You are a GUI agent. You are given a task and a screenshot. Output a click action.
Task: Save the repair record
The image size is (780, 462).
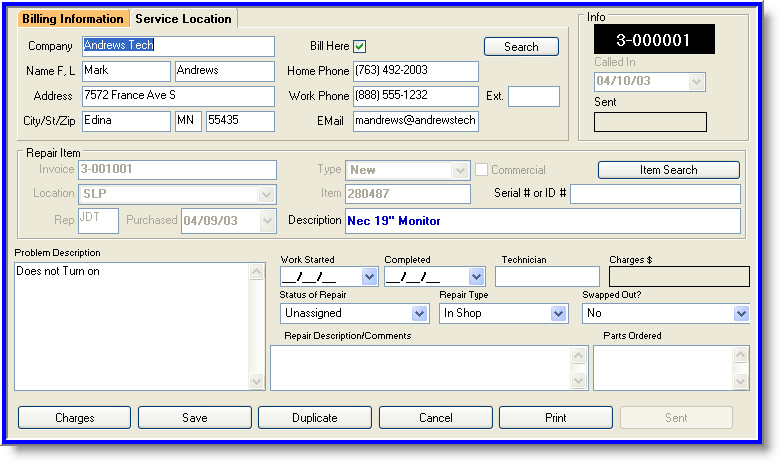(x=194, y=418)
